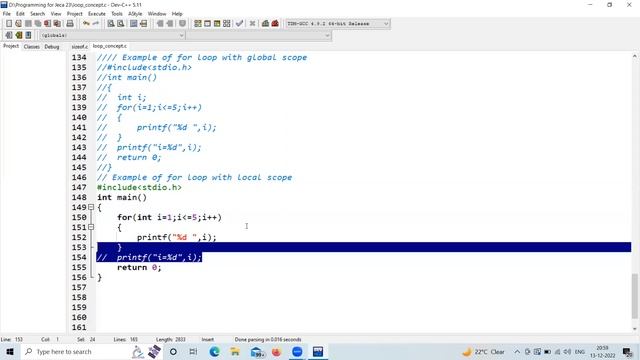
Task: Click the Go to line icon
Action: pyautogui.click(x=143, y=24)
